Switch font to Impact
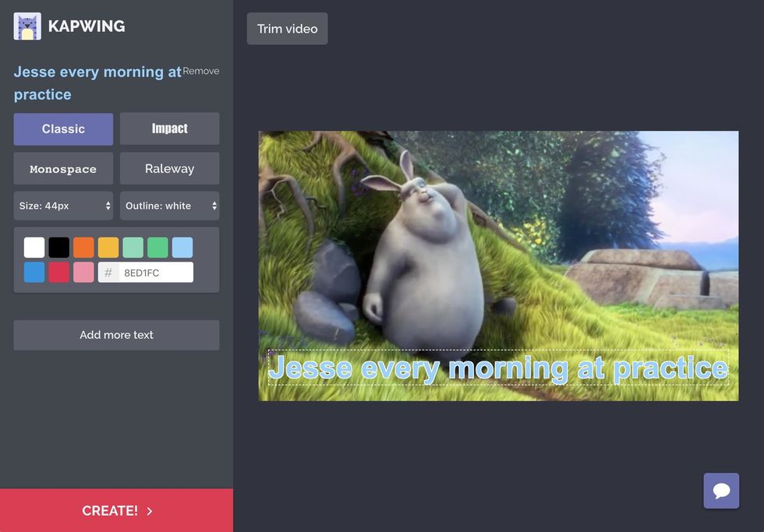 point(169,129)
